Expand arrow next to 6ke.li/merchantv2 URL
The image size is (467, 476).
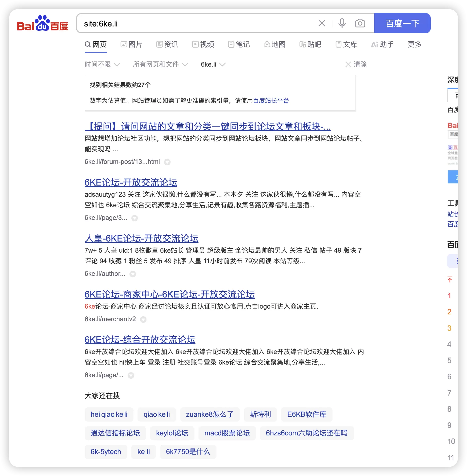tap(143, 319)
